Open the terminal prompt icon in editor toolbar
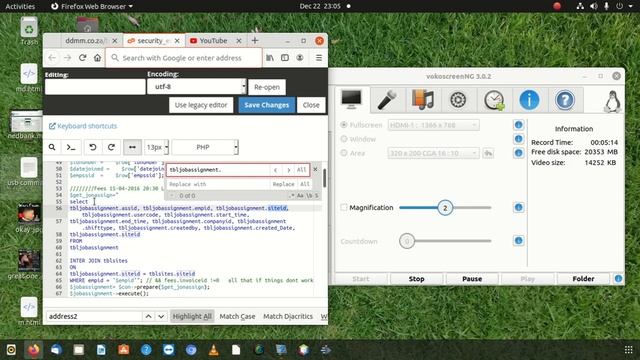This screenshot has height=360, width=640. pos(71,147)
